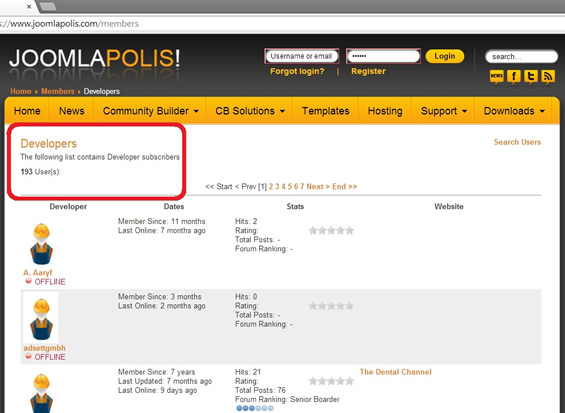The image size is (565, 413).
Task: Follow the Register link
Action: pyautogui.click(x=368, y=71)
